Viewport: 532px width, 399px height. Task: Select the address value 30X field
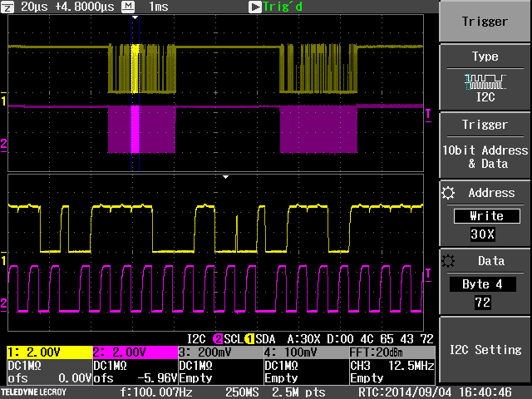485,234
